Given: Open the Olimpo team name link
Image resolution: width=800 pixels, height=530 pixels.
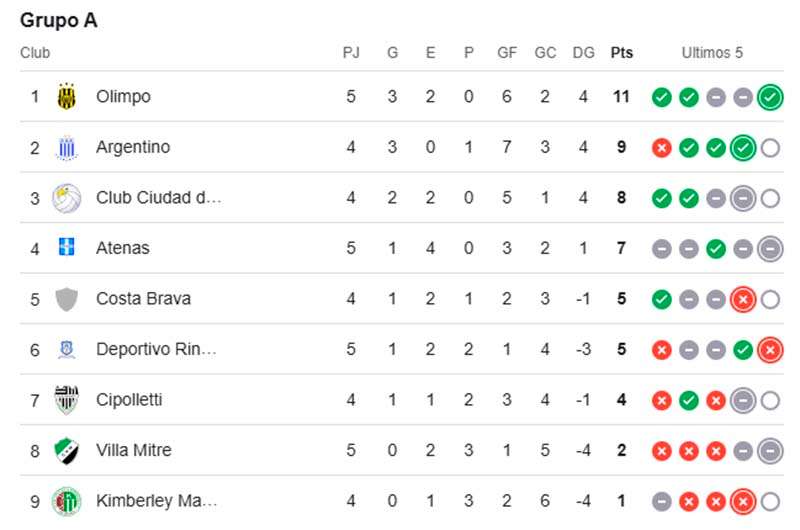Looking at the screenshot, I should click(x=123, y=96).
